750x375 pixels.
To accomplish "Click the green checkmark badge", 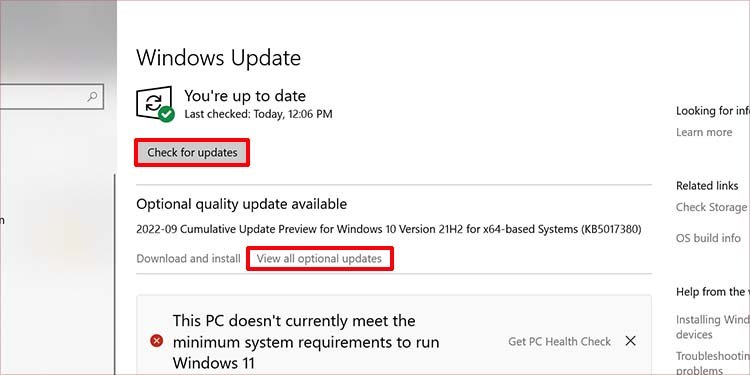I will (x=166, y=114).
